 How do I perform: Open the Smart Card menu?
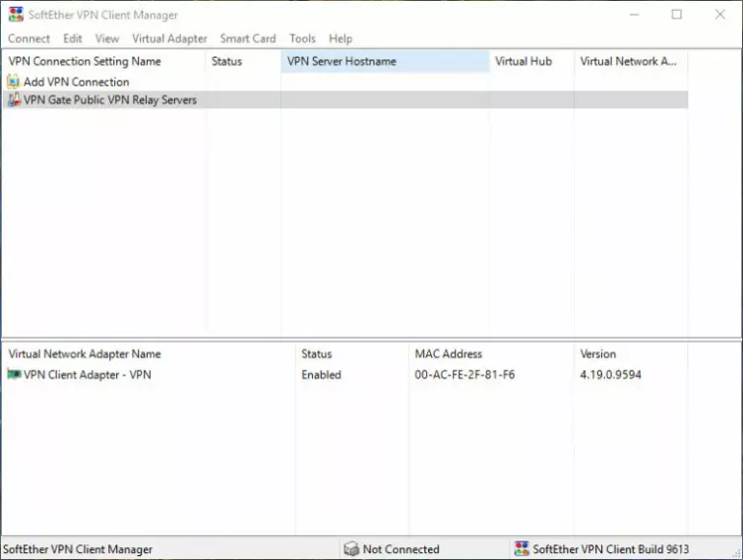point(248,38)
